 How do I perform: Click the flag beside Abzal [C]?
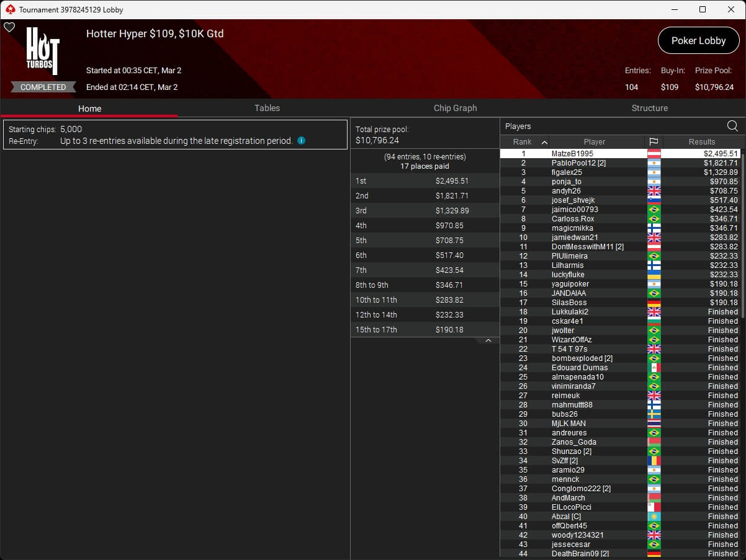point(654,517)
